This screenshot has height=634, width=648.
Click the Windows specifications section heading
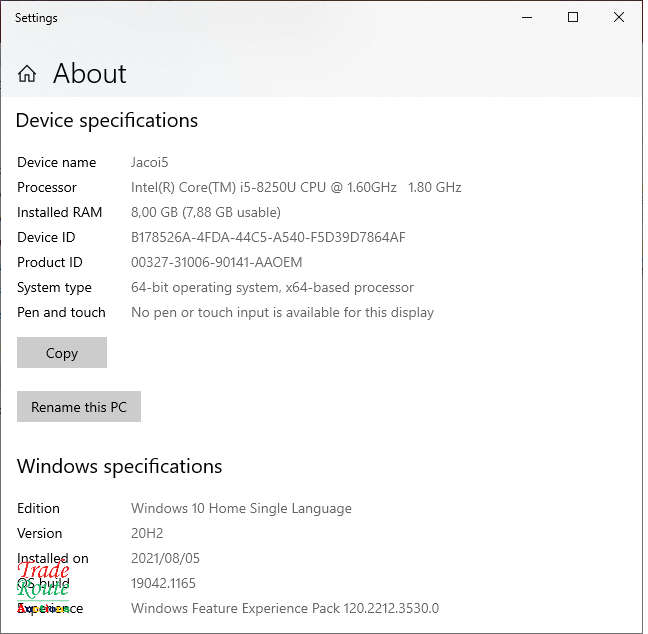coord(119,467)
